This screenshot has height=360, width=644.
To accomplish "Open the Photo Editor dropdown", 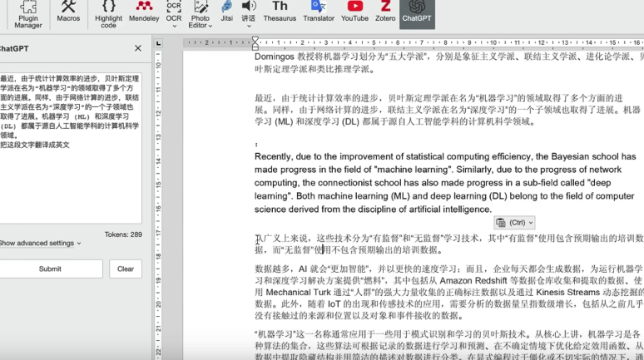I will pos(210,26).
